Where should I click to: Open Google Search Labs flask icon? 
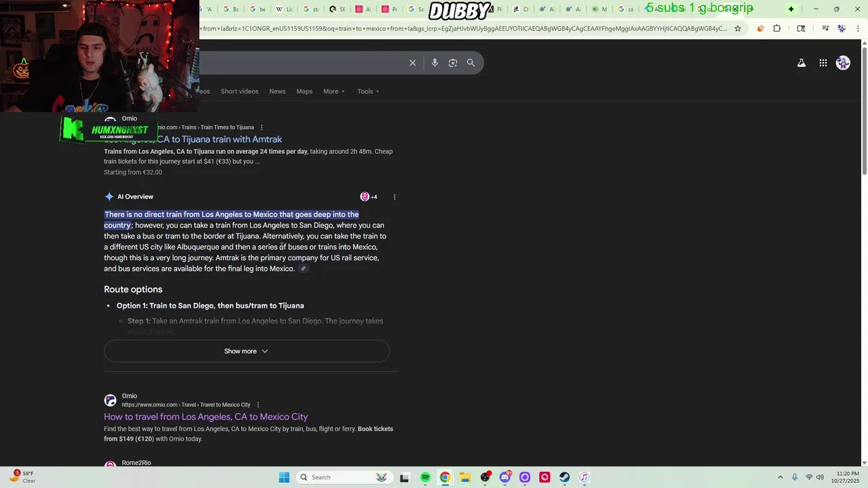(801, 63)
